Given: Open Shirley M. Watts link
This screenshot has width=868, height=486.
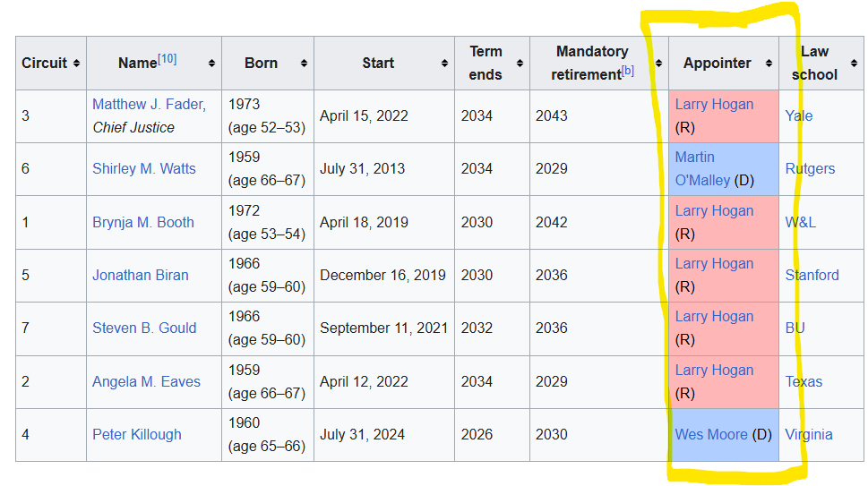Looking at the screenshot, I should pyautogui.click(x=144, y=168).
